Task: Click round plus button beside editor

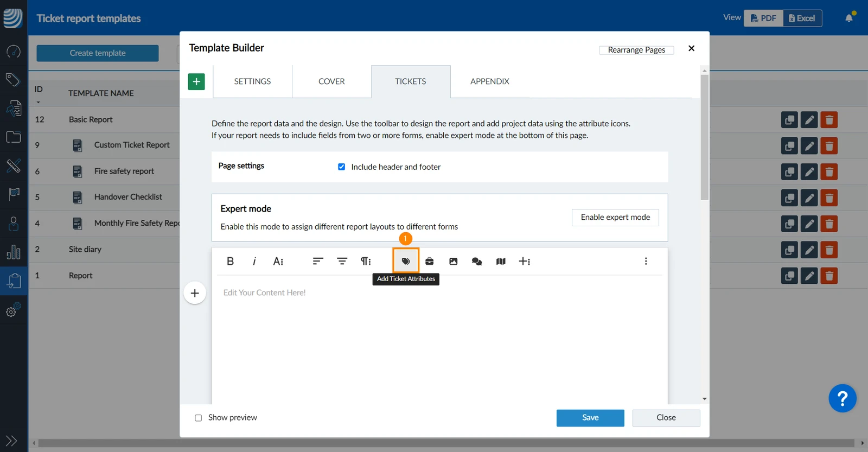Action: 195,293
